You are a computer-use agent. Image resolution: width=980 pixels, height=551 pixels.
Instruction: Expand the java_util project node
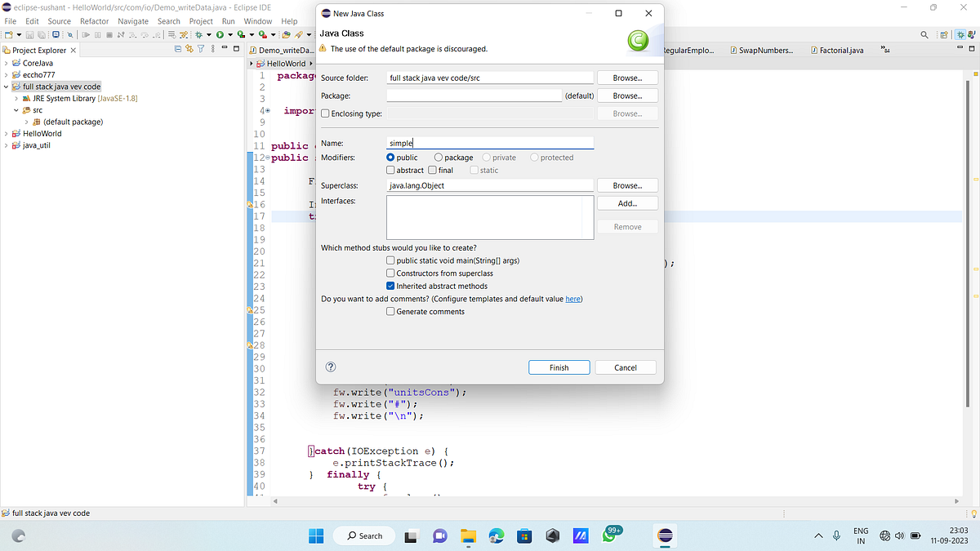pyautogui.click(x=7, y=145)
